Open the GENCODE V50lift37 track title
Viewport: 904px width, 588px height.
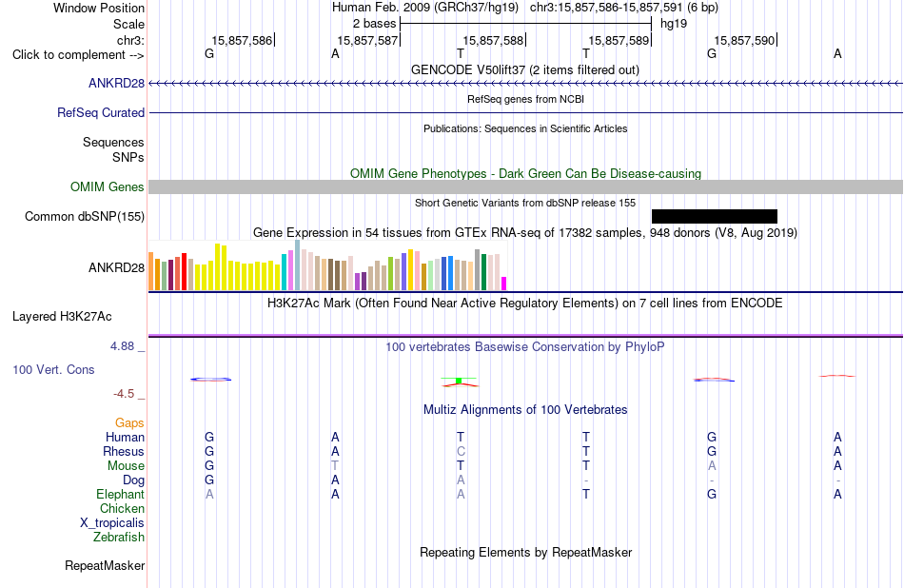pos(524,69)
